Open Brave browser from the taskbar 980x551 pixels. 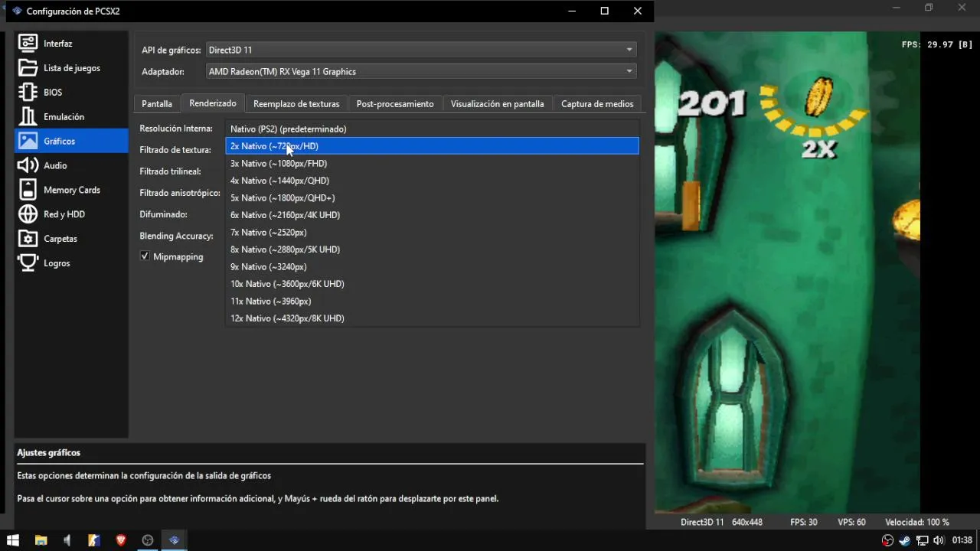121,540
